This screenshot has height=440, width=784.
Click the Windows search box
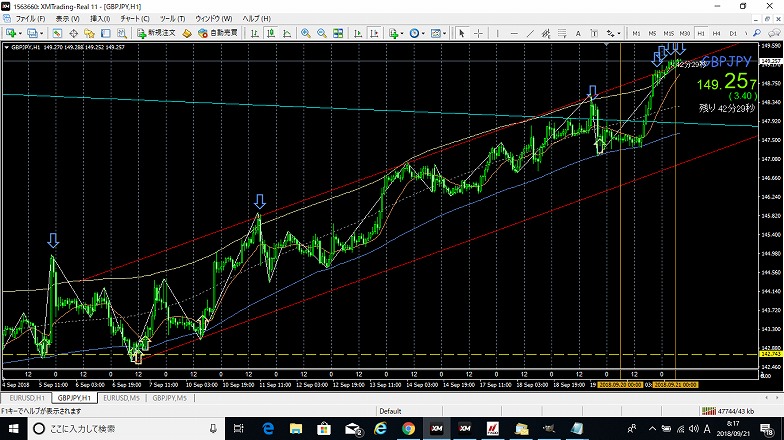click(x=125, y=428)
